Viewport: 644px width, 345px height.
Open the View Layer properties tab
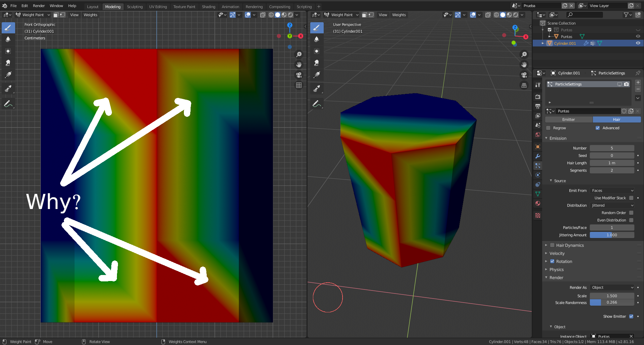pos(538,116)
